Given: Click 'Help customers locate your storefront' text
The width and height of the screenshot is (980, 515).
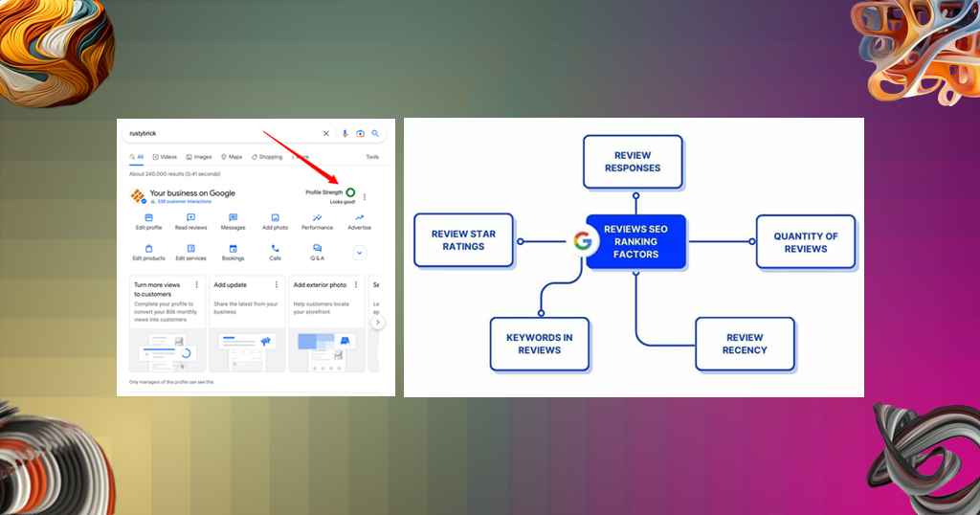Looking at the screenshot, I should tap(322, 307).
